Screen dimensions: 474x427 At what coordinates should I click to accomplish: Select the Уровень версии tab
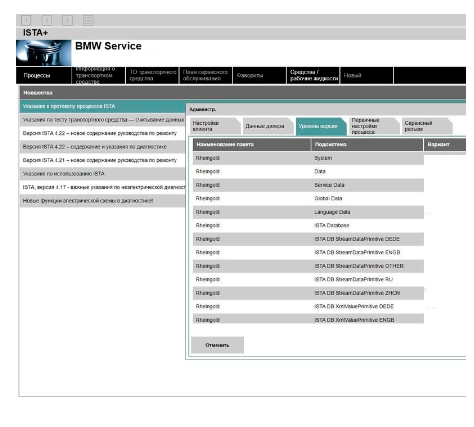click(321, 126)
